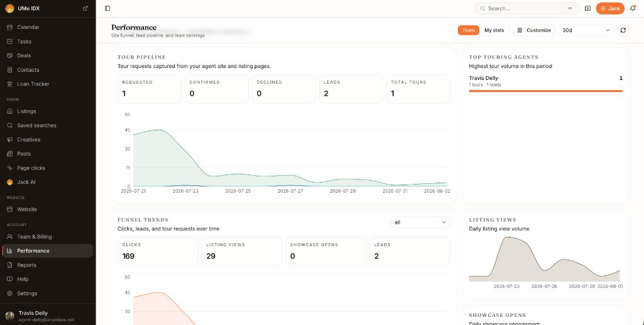644x325 pixels.
Task: Open the notifications bell icon
Action: (x=633, y=8)
